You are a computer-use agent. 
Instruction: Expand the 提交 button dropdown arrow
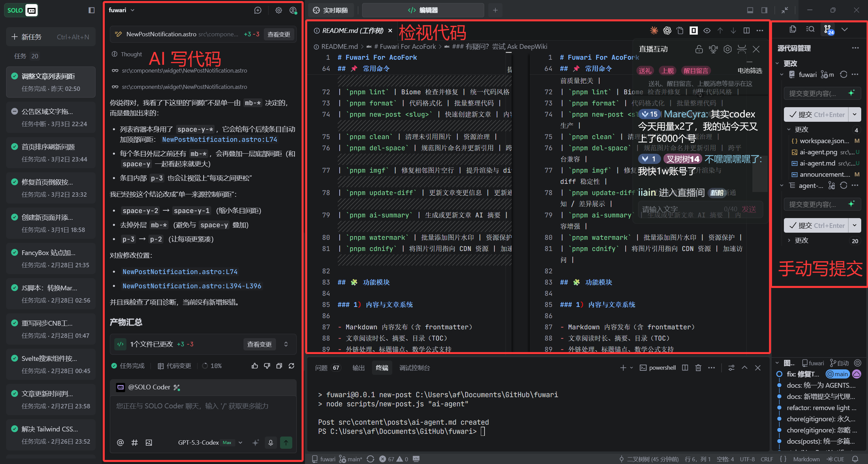tap(854, 115)
